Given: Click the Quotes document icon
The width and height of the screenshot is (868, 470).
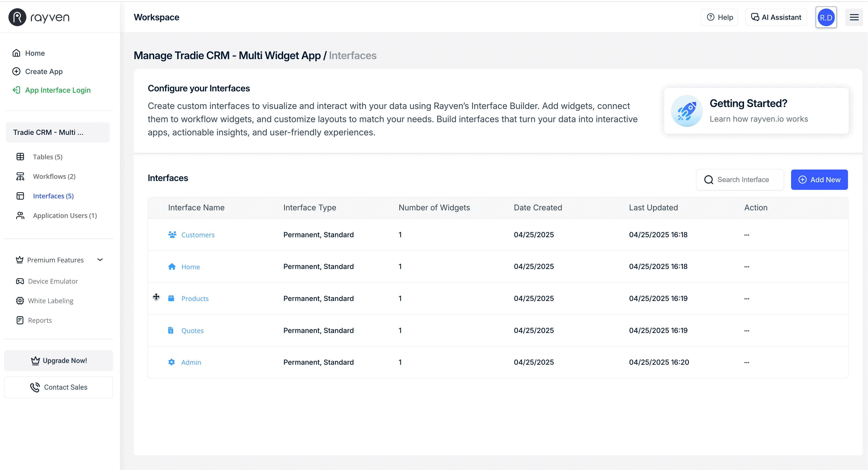Looking at the screenshot, I should (171, 330).
